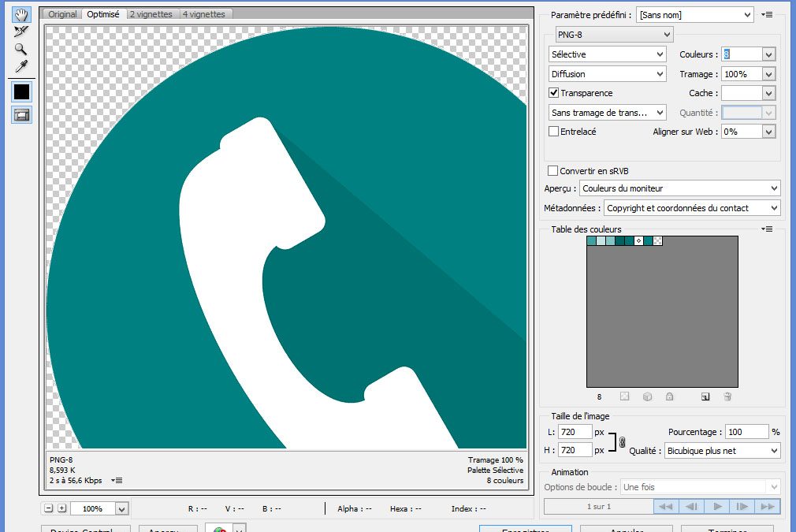796x532 pixels.
Task: Toggle the chain link constraining image proportions
Action: [622, 441]
